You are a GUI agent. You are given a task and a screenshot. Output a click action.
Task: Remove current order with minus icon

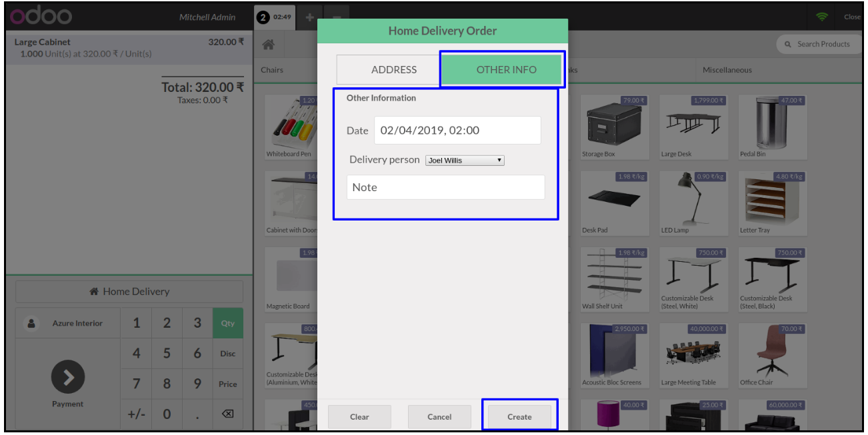point(337,17)
